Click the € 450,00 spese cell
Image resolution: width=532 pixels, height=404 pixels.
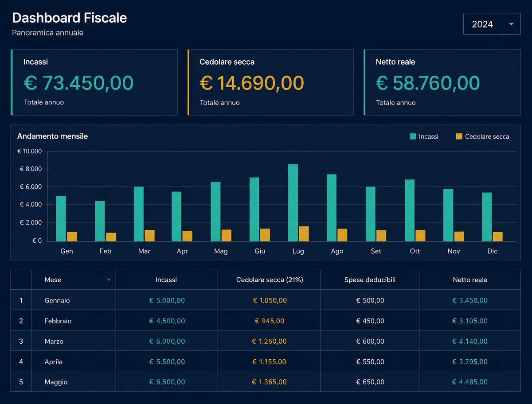(x=370, y=321)
